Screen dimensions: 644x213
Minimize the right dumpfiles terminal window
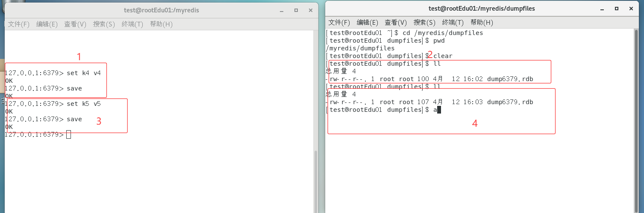coord(603,9)
